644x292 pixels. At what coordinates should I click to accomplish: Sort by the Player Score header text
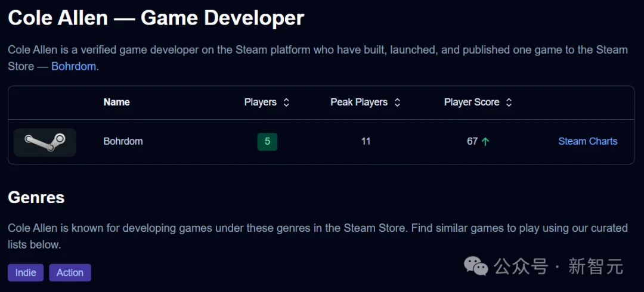coord(471,102)
